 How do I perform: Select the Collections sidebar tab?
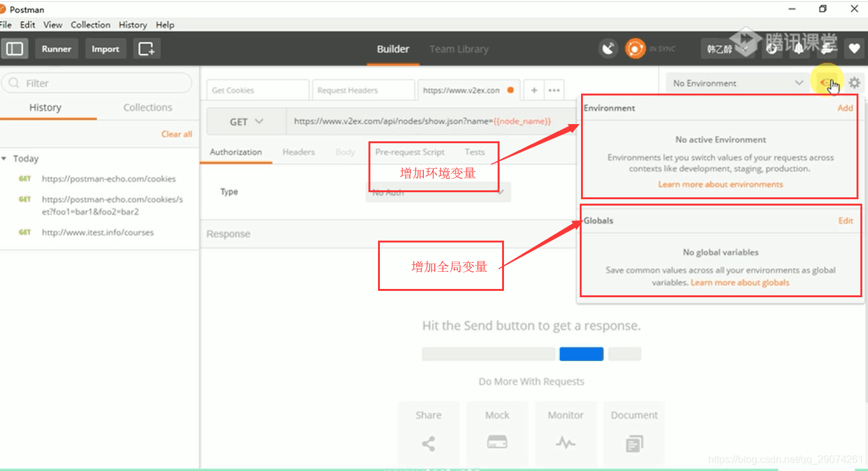[148, 108]
